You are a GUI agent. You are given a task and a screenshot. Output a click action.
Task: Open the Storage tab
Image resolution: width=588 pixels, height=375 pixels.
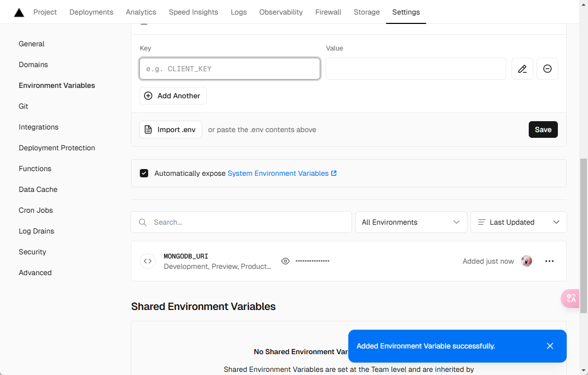tap(367, 12)
